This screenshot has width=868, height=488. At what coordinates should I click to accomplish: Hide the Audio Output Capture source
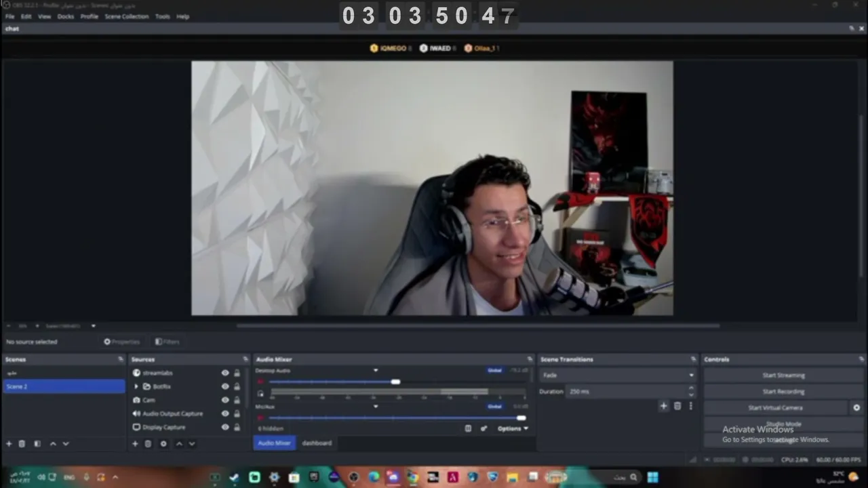pos(225,413)
